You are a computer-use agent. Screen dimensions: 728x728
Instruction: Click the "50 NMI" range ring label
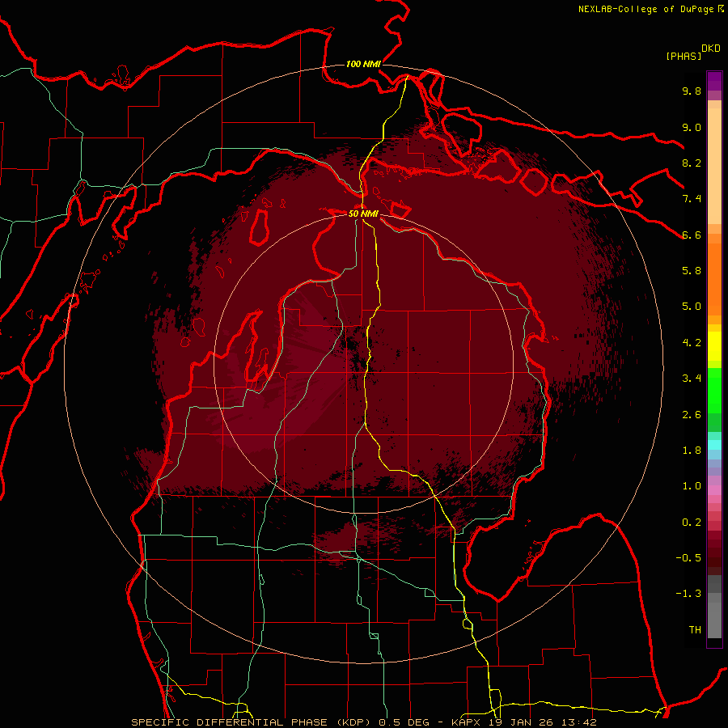pos(363,214)
